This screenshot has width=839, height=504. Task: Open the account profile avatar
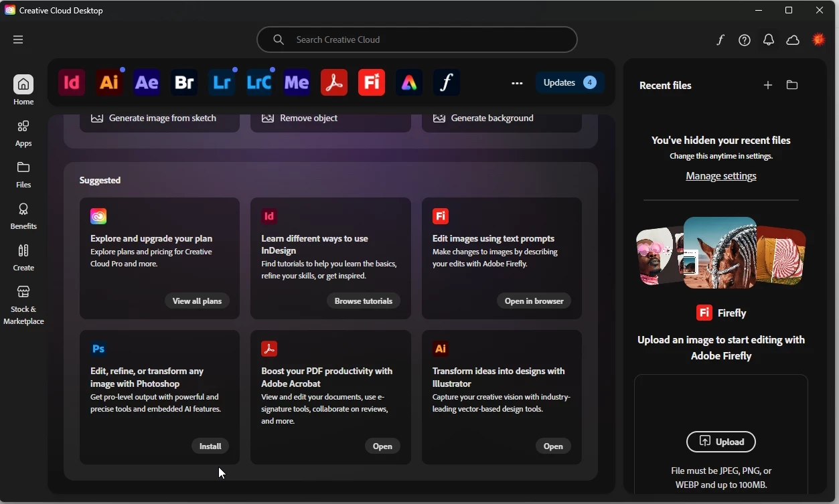pyautogui.click(x=819, y=40)
